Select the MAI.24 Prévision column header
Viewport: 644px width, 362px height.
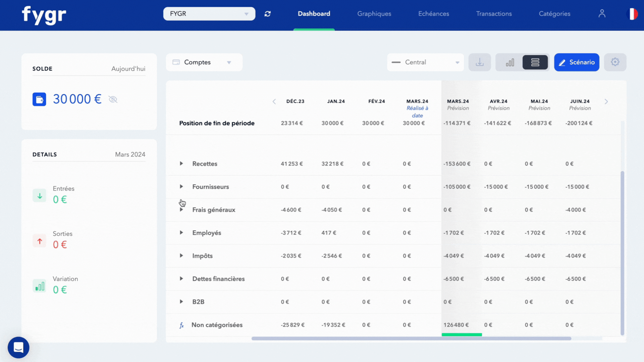[x=539, y=105]
